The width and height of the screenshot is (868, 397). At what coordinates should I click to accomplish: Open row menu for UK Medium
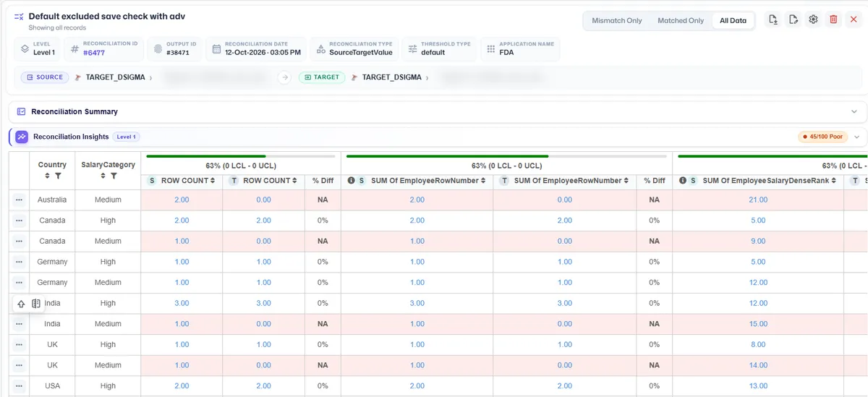coord(19,365)
